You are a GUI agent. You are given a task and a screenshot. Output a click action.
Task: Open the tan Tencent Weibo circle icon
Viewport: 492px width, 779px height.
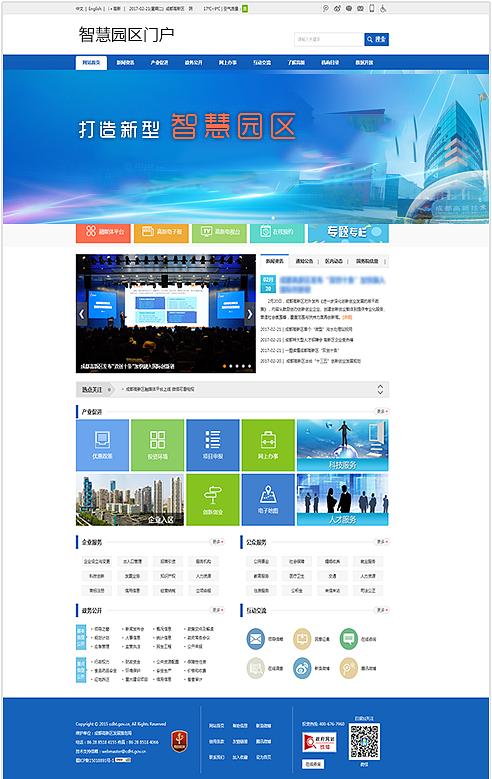pyautogui.click(x=349, y=668)
